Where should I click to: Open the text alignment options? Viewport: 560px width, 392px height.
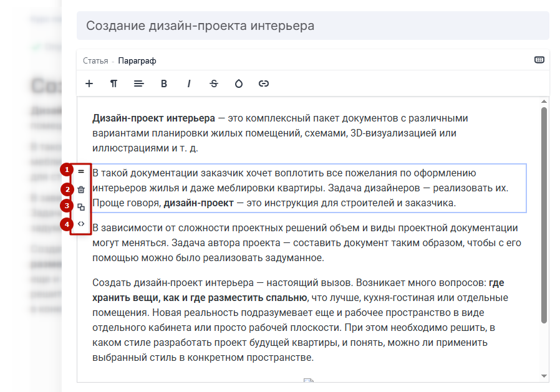click(139, 84)
